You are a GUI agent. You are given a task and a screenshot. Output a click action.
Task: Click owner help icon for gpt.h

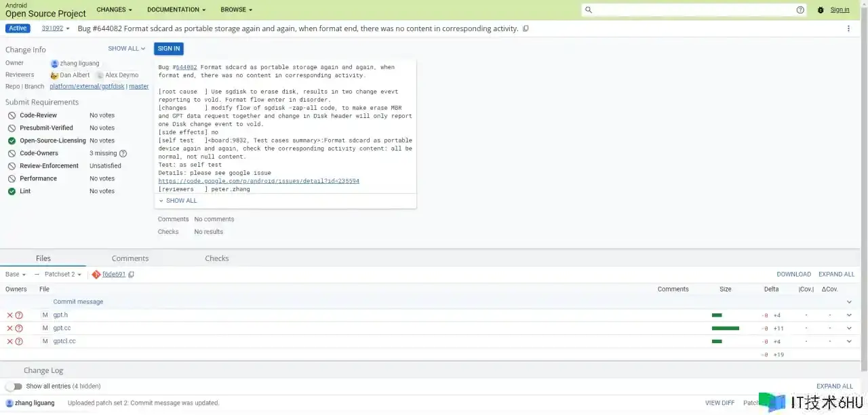(x=19, y=315)
